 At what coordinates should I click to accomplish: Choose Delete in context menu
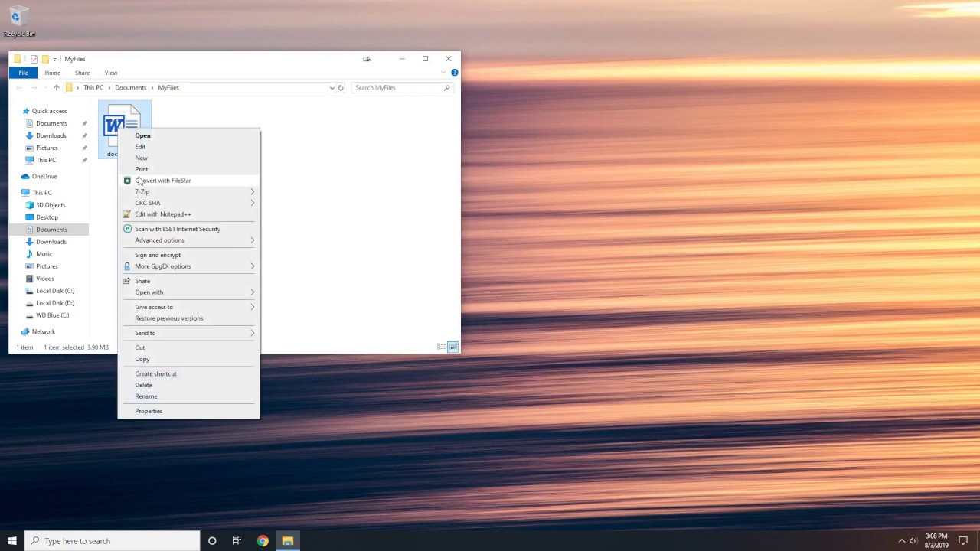tap(188, 385)
